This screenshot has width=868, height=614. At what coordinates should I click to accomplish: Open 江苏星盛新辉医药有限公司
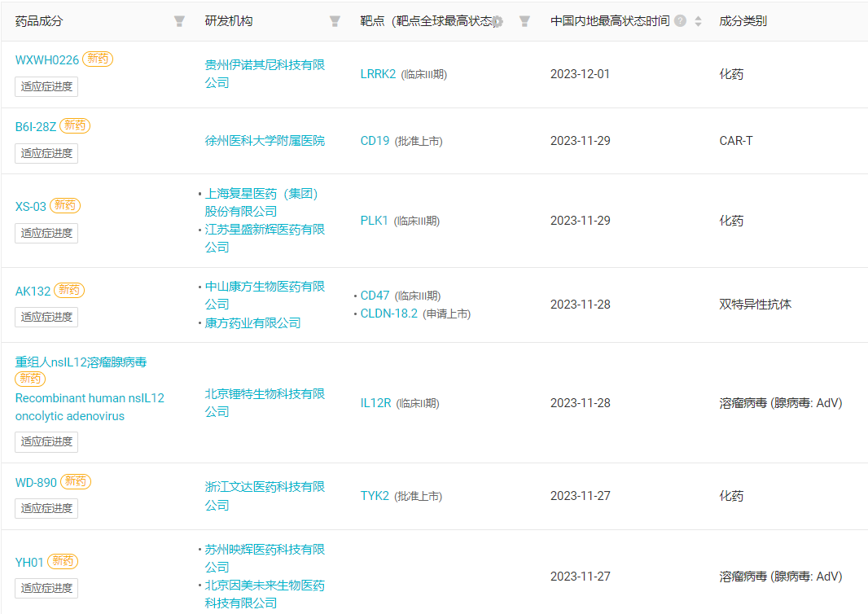265,238
